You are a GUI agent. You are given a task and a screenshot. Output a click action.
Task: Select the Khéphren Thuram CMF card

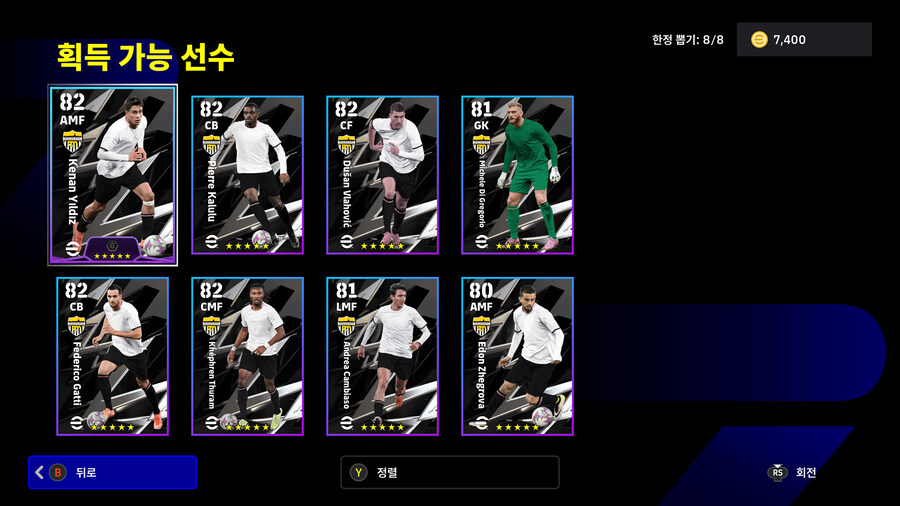point(247,356)
